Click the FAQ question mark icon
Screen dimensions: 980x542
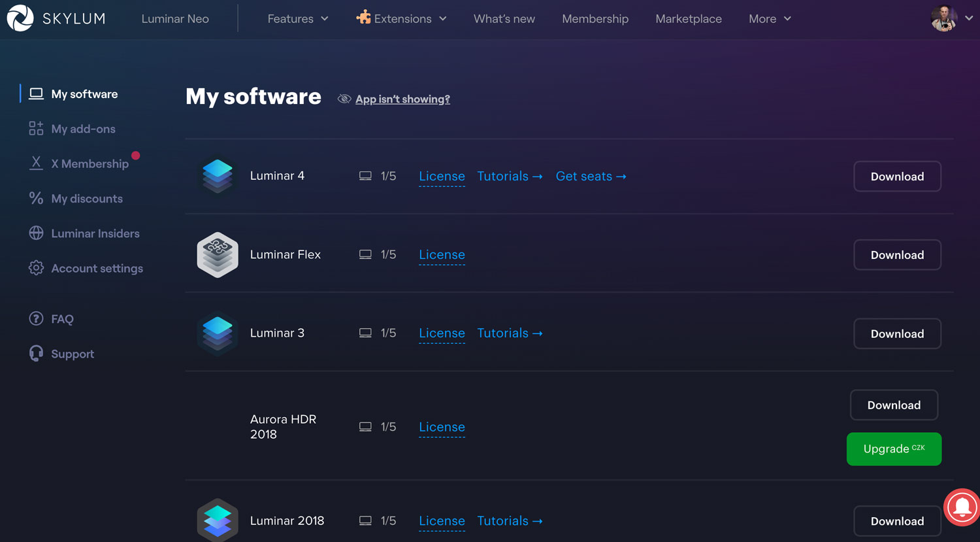pyautogui.click(x=36, y=319)
